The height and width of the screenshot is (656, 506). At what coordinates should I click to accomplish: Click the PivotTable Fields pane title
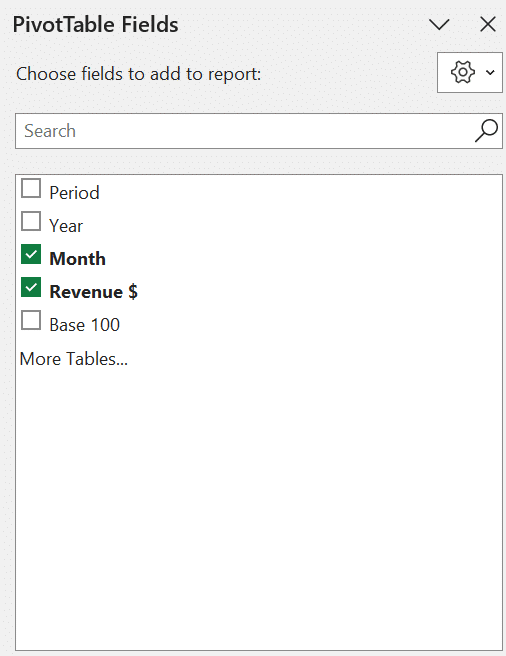(95, 24)
